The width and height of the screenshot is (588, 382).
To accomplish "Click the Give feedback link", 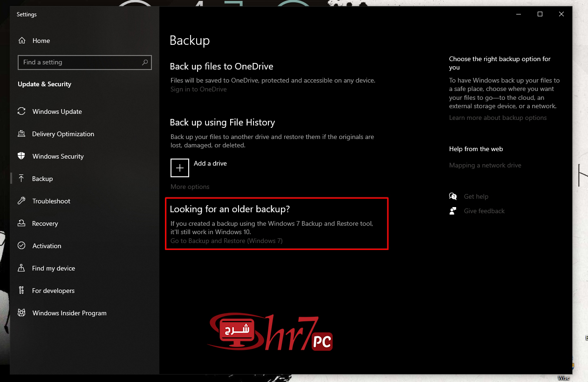I will (x=484, y=211).
